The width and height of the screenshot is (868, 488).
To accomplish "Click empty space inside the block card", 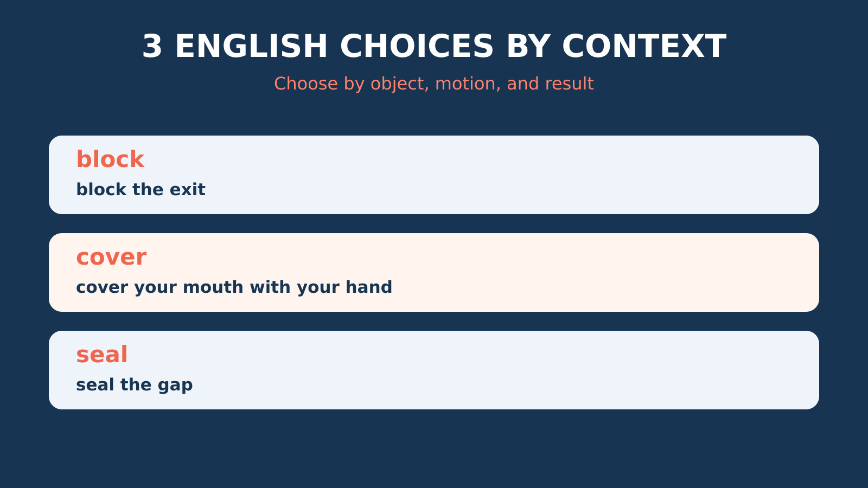I will [x=515, y=175].
